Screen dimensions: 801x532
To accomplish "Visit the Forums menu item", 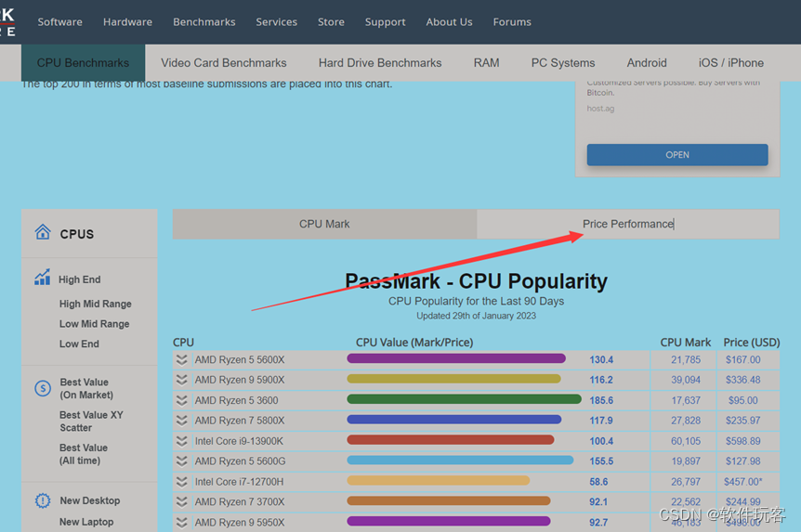I will 512,22.
